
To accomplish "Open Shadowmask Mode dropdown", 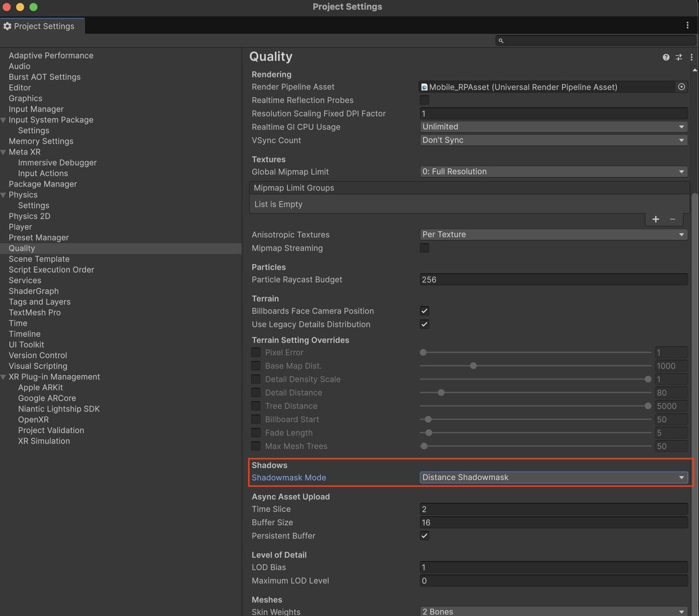I will (553, 477).
